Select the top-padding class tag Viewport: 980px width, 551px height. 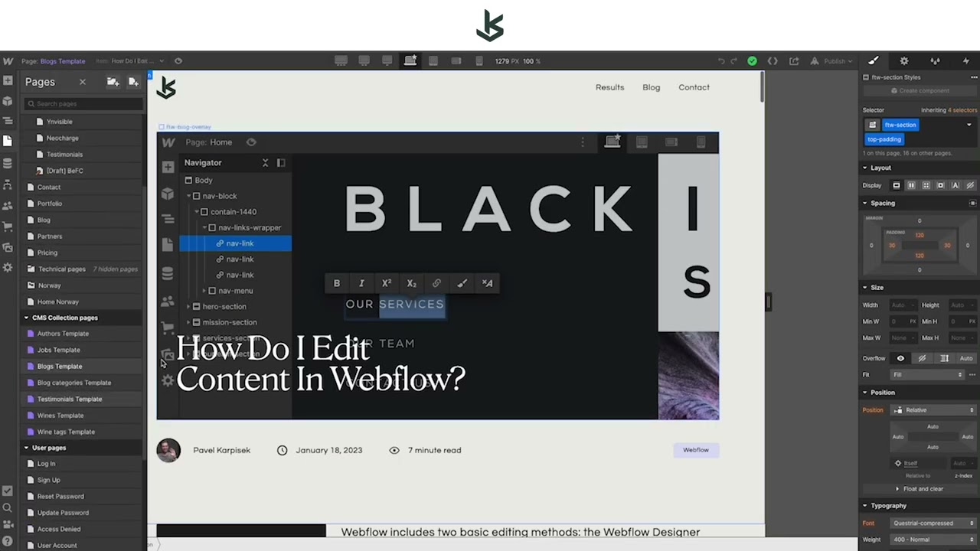click(884, 139)
